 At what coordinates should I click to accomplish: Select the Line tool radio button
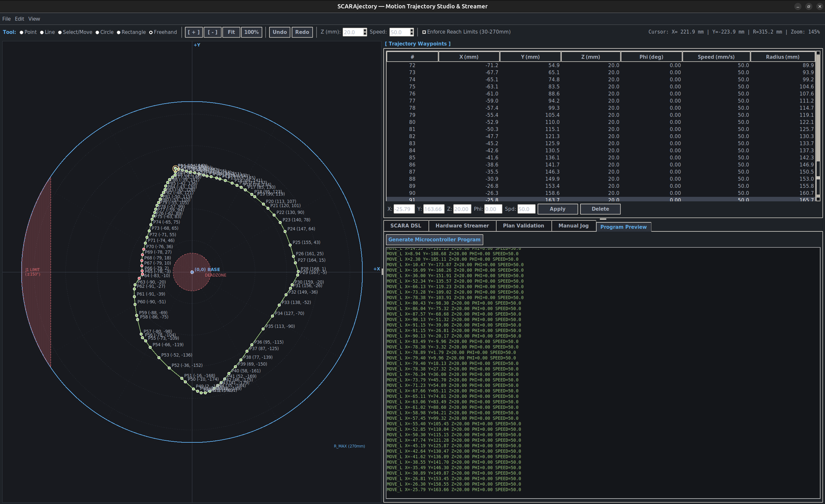(x=47, y=32)
